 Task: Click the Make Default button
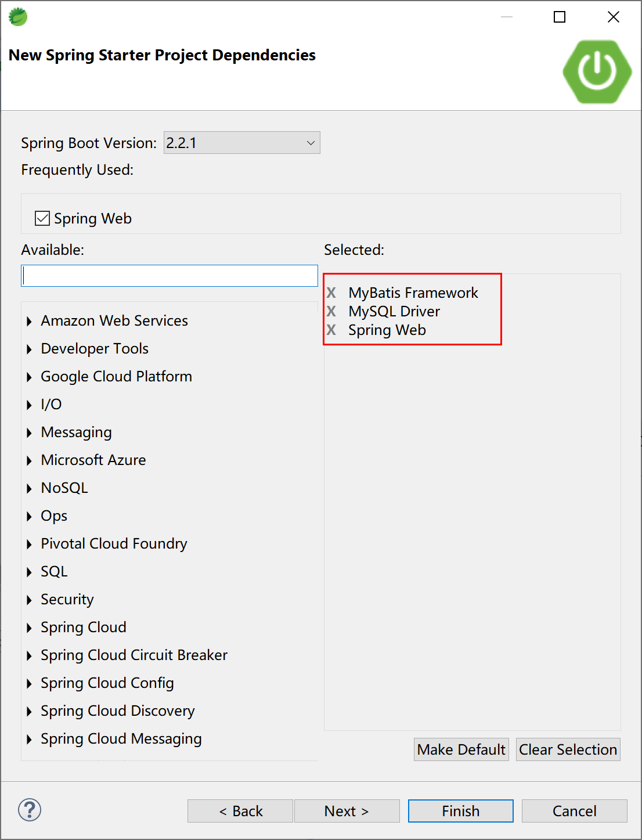(461, 749)
